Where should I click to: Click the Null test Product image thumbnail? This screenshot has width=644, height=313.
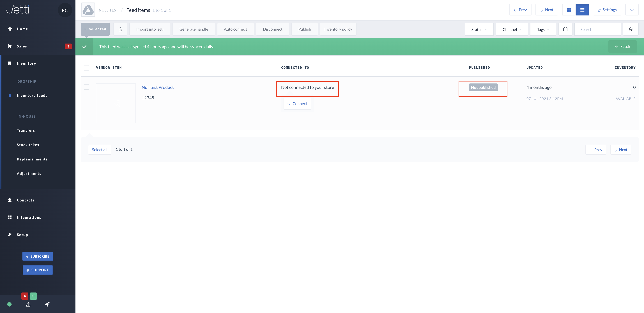click(116, 103)
